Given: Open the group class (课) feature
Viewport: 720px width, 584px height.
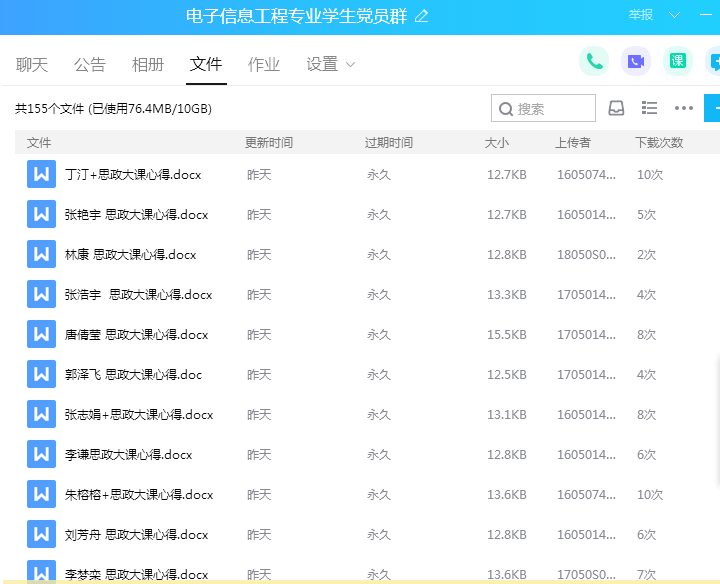Looking at the screenshot, I should (678, 62).
